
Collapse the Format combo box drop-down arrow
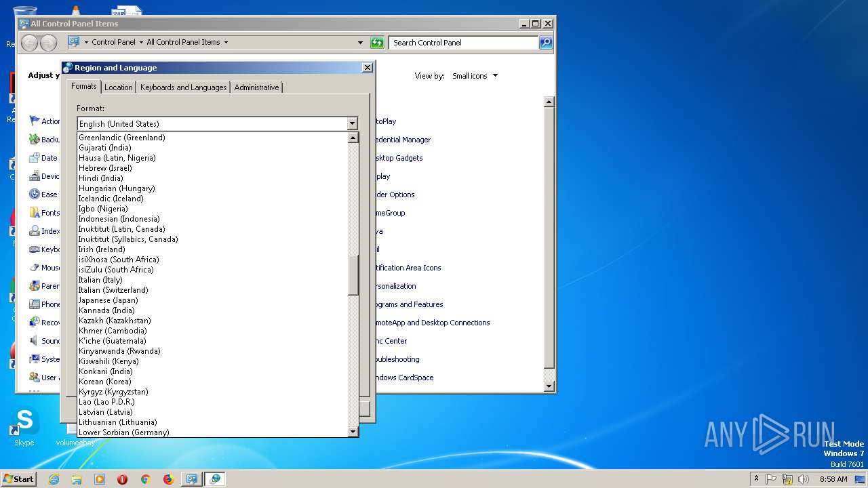(x=352, y=123)
